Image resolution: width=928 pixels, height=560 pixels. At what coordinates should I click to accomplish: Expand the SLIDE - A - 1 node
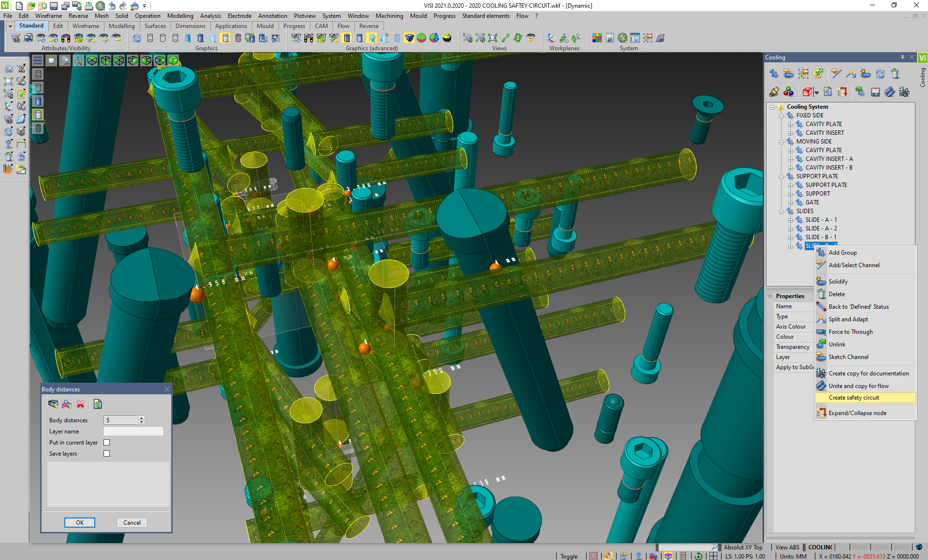click(x=790, y=220)
